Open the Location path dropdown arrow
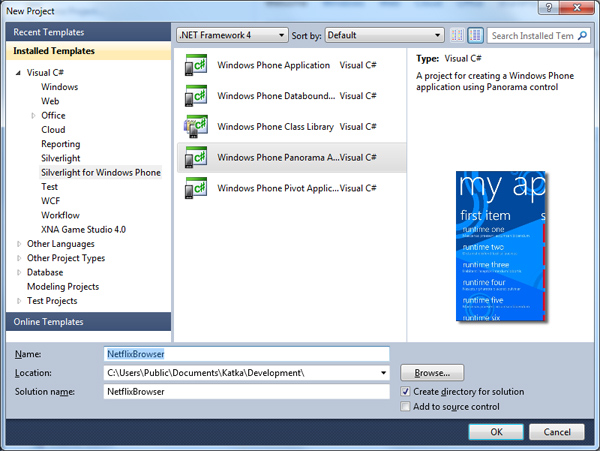This screenshot has height=451, width=600. 383,373
